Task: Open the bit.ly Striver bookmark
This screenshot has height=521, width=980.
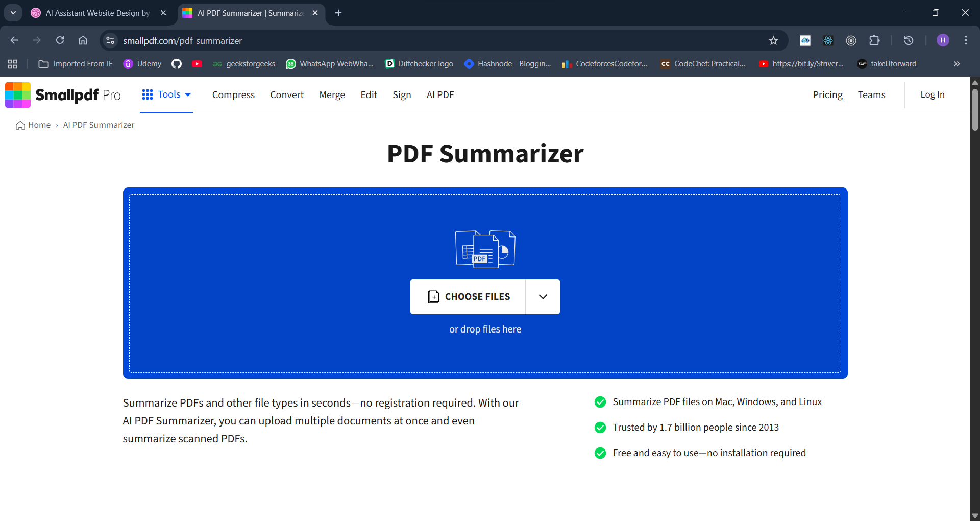Action: click(x=801, y=64)
